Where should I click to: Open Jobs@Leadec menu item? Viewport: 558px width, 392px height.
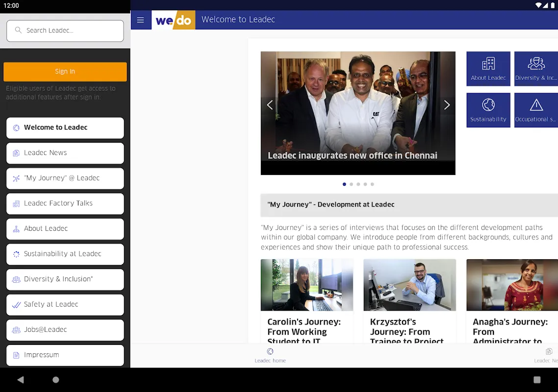[65, 330]
